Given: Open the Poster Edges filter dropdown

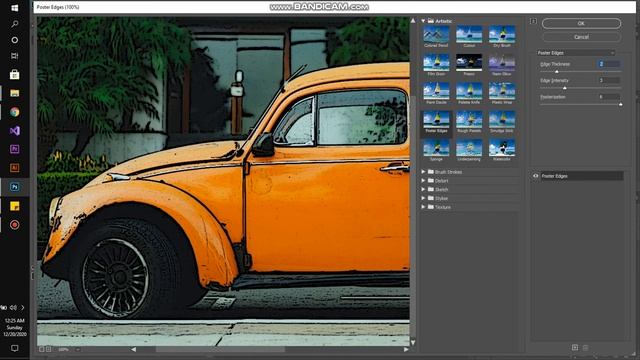Looking at the screenshot, I should (x=576, y=53).
